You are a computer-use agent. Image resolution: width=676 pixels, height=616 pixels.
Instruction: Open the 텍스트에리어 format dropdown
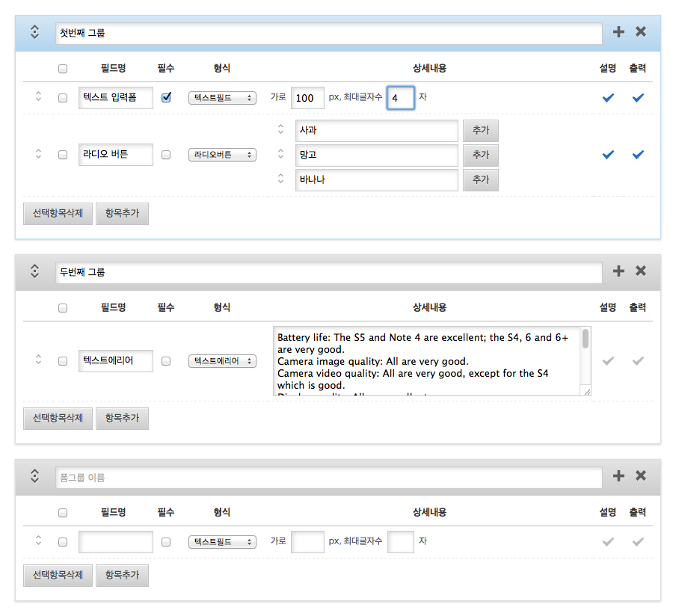(x=222, y=361)
